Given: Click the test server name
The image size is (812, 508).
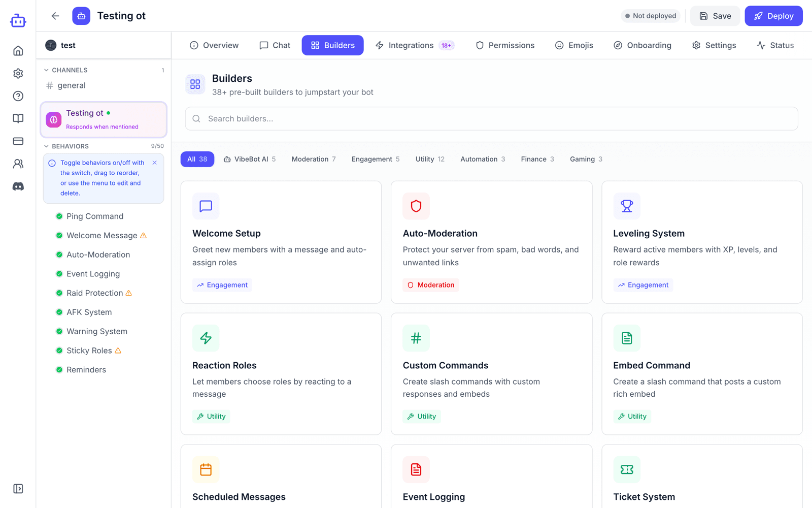Looking at the screenshot, I should click(68, 45).
